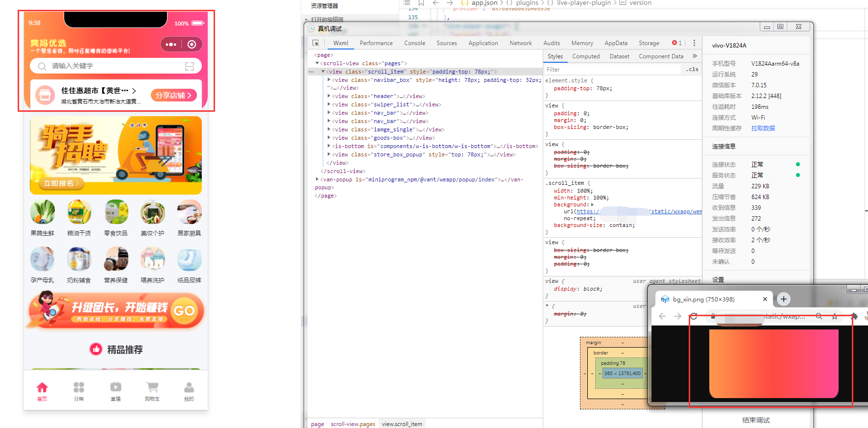
Task: Open the devtools three-dot options menu
Action: point(694,43)
